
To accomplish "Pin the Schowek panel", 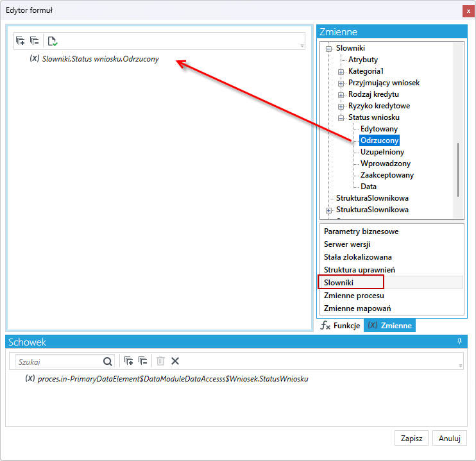I will (x=459, y=342).
